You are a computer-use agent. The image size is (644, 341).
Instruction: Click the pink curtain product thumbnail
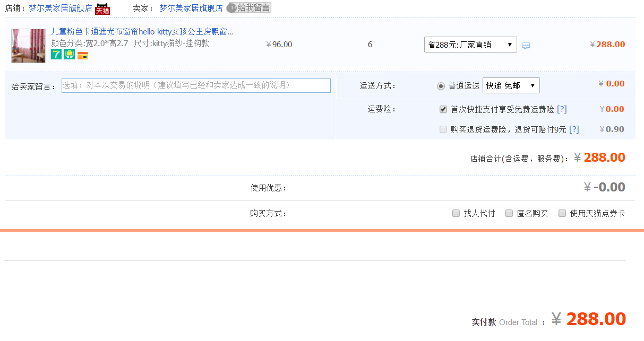point(28,46)
